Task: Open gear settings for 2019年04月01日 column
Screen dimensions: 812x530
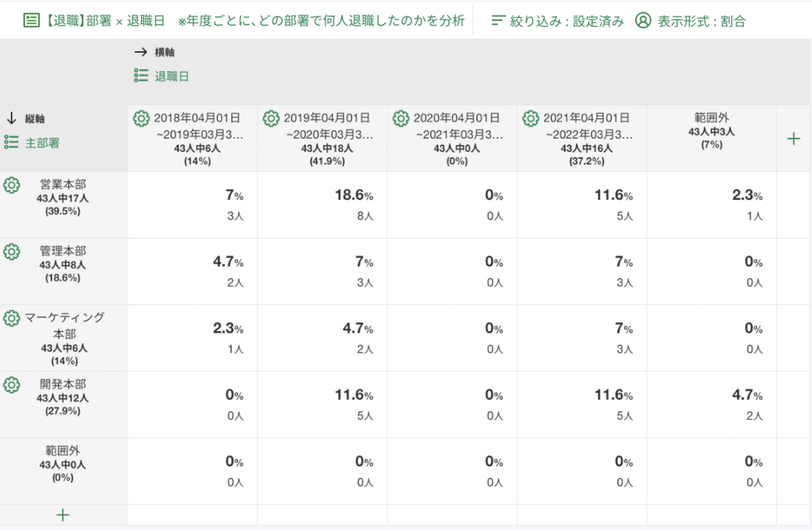Action: tap(271, 119)
